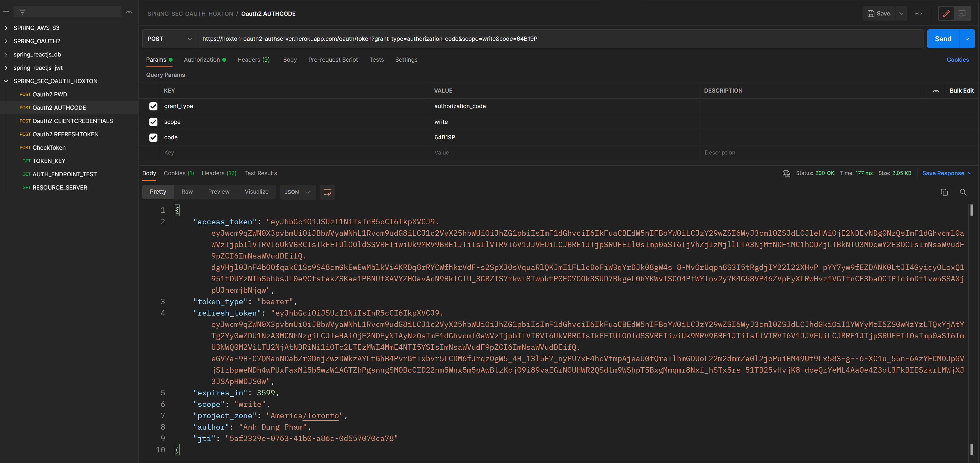Switch to the Pre-request Script tab

333,60
